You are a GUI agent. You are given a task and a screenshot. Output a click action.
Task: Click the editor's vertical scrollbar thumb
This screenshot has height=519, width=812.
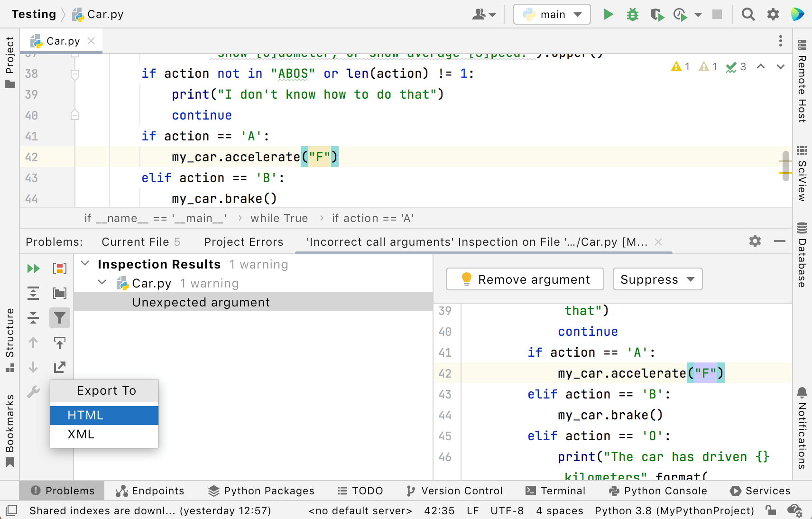coord(785,166)
